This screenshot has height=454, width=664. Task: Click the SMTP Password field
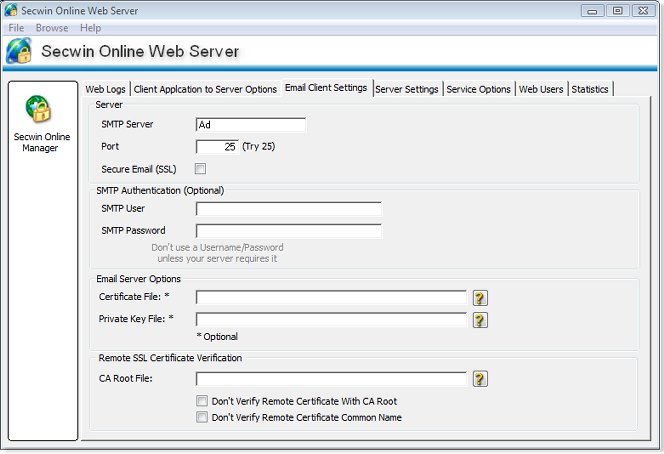point(289,231)
